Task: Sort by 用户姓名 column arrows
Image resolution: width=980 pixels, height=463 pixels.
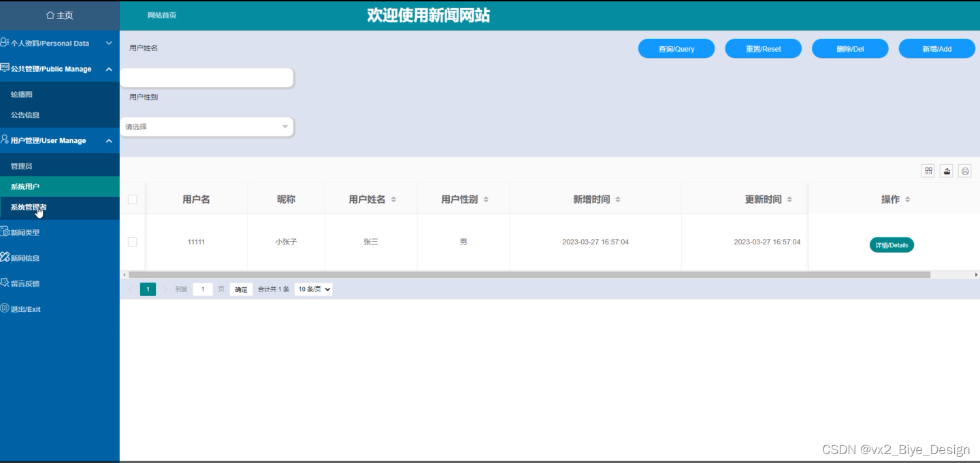Action: [x=393, y=199]
